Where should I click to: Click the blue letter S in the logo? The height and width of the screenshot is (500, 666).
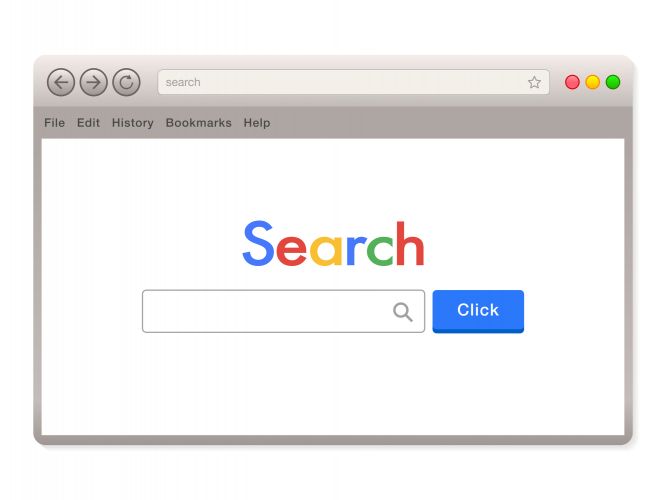(x=258, y=243)
